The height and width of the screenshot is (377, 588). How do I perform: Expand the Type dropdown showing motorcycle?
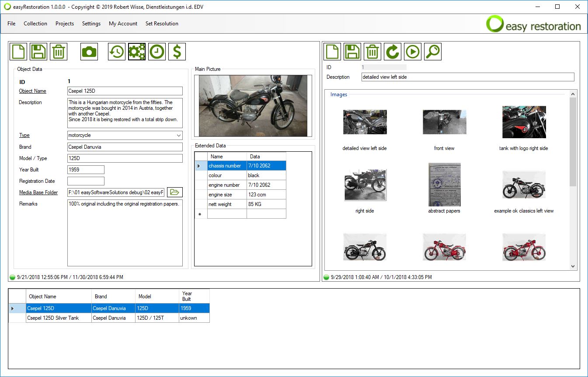pyautogui.click(x=178, y=136)
